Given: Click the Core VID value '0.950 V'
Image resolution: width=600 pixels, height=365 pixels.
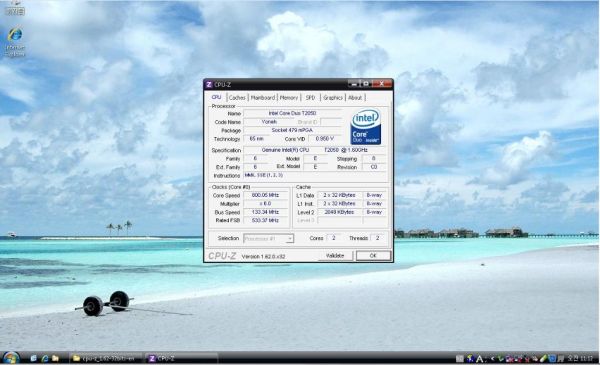Looking at the screenshot, I should (325, 139).
